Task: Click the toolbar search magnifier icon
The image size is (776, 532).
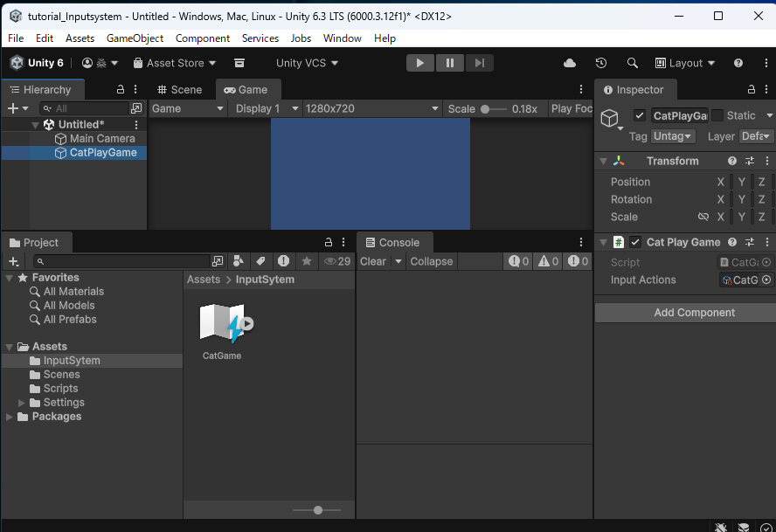Action: click(x=633, y=63)
